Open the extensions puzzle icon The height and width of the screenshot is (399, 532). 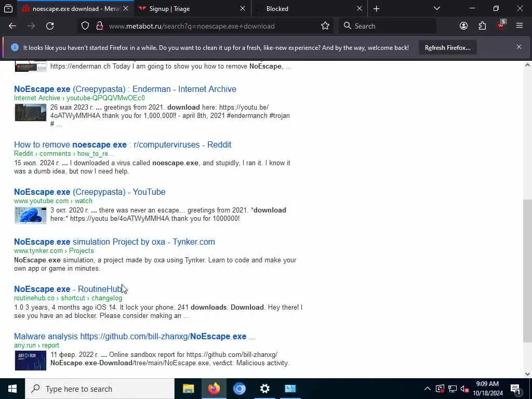482,26
